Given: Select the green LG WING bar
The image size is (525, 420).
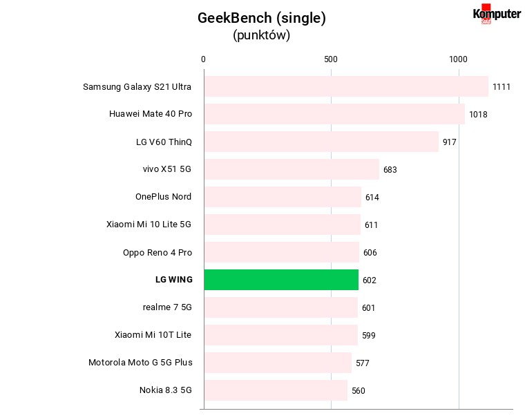Looking at the screenshot, I should (x=281, y=280).
